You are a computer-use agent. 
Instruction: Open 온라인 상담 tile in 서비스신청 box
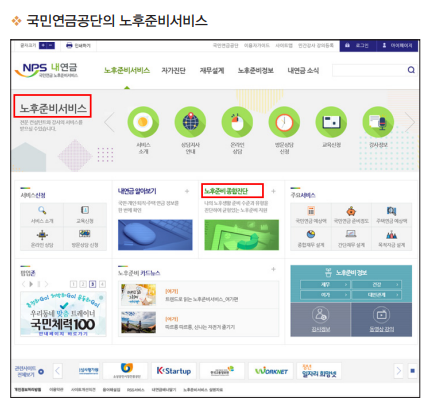tap(42, 239)
